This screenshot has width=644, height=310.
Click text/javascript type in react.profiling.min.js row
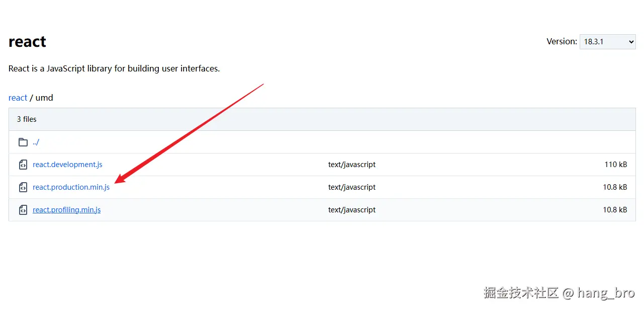pyautogui.click(x=352, y=210)
